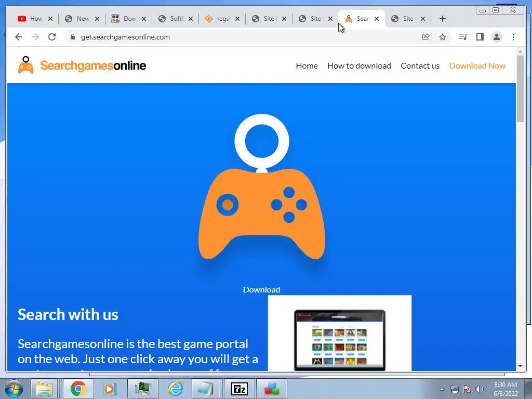Viewport: 532px width, 399px height.
Task: Click the network tray icon
Action: pyautogui.click(x=454, y=389)
